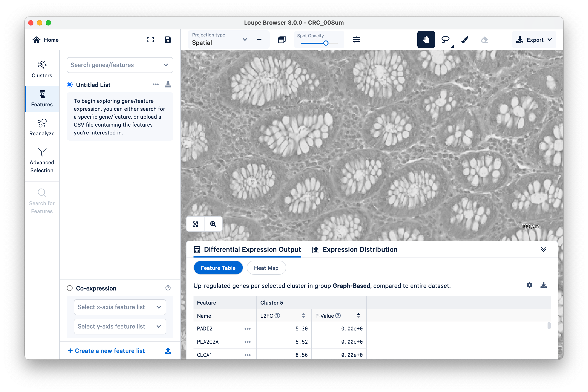
Task: Open display adjustment sliders icon
Action: (356, 40)
